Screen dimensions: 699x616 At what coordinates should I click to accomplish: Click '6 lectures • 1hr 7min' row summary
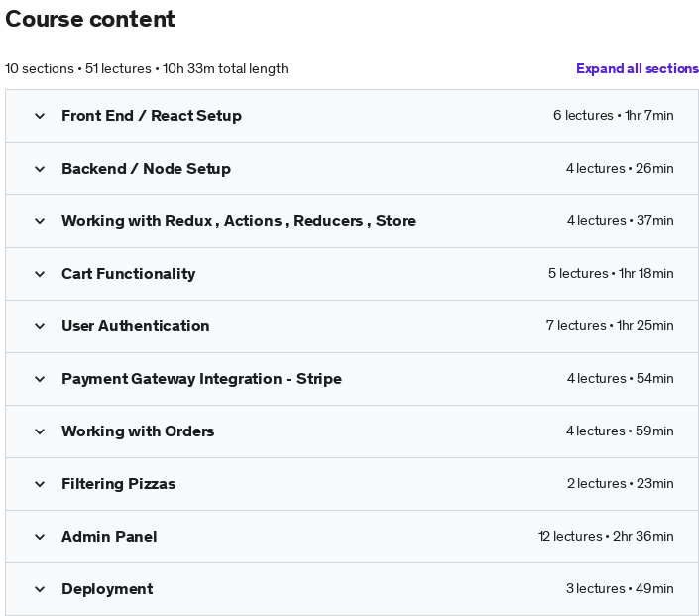coord(614,115)
